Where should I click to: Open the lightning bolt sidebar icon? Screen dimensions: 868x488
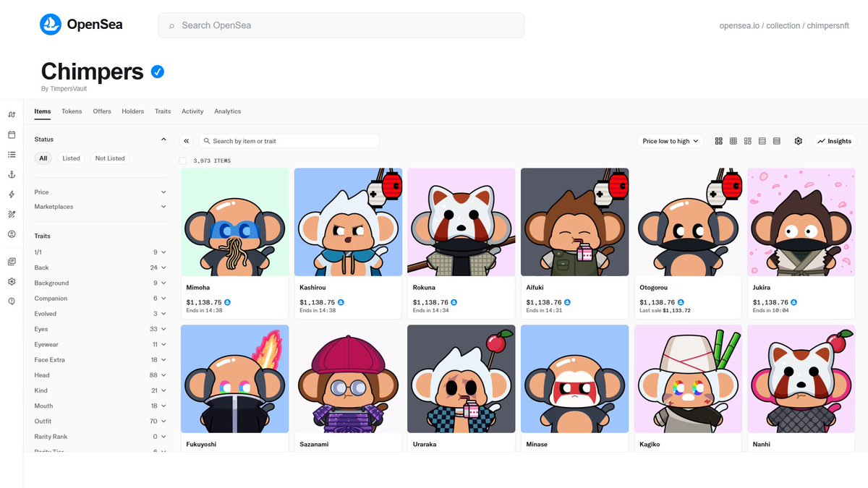12,194
